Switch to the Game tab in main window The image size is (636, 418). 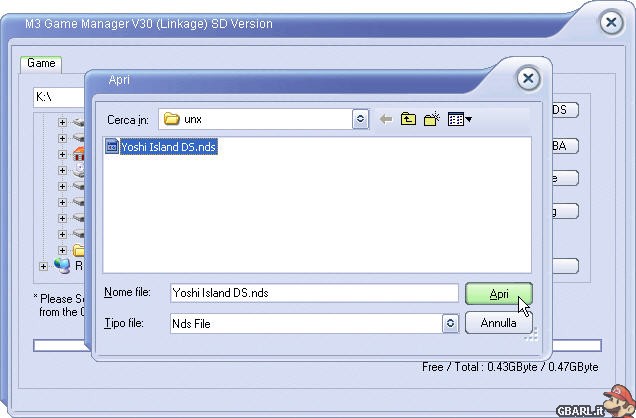click(x=41, y=64)
